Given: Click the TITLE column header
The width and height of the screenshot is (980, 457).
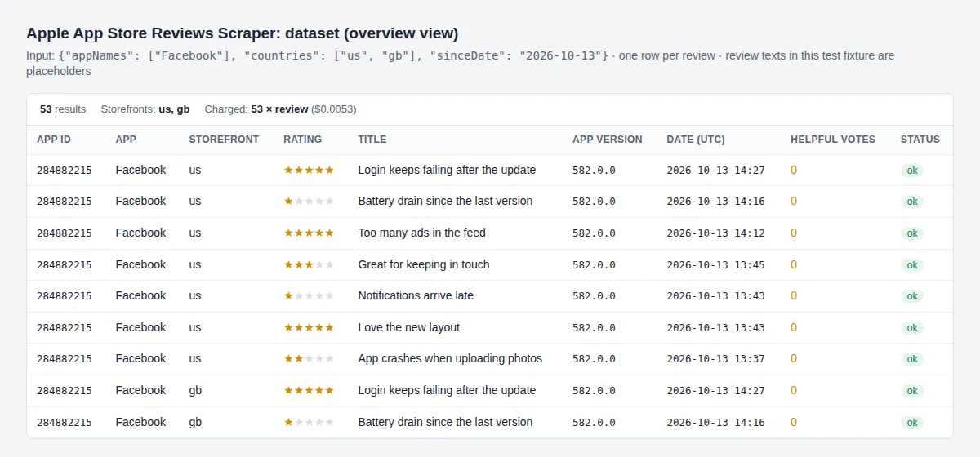Looking at the screenshot, I should 372,140.
